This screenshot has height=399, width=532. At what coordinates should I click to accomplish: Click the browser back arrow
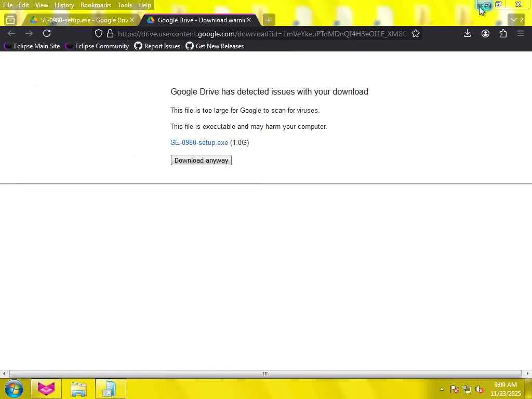pyautogui.click(x=11, y=33)
